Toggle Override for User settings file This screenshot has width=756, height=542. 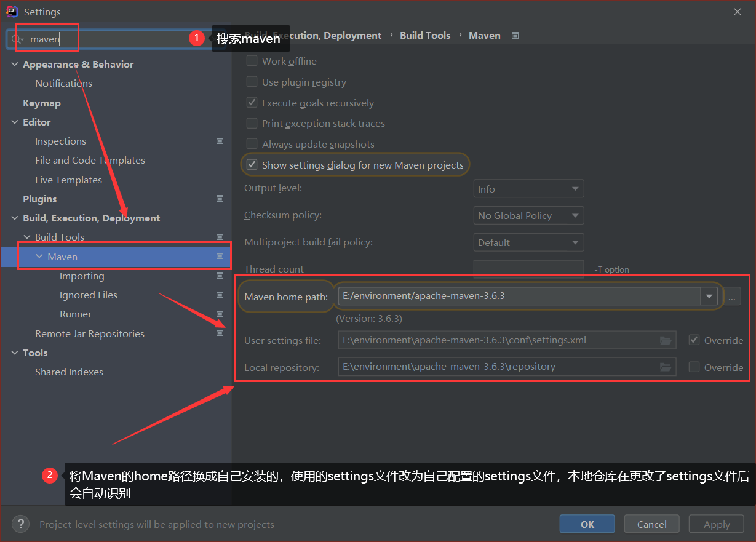click(x=694, y=340)
